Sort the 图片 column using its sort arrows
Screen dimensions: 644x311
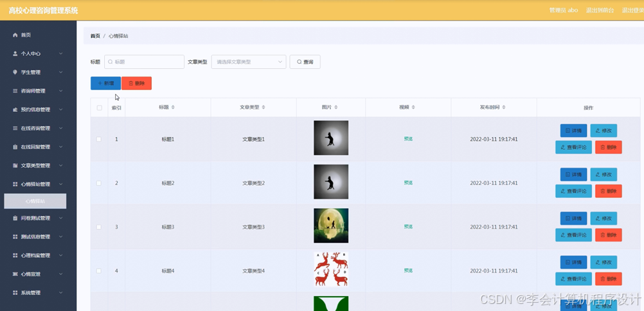pyautogui.click(x=336, y=107)
